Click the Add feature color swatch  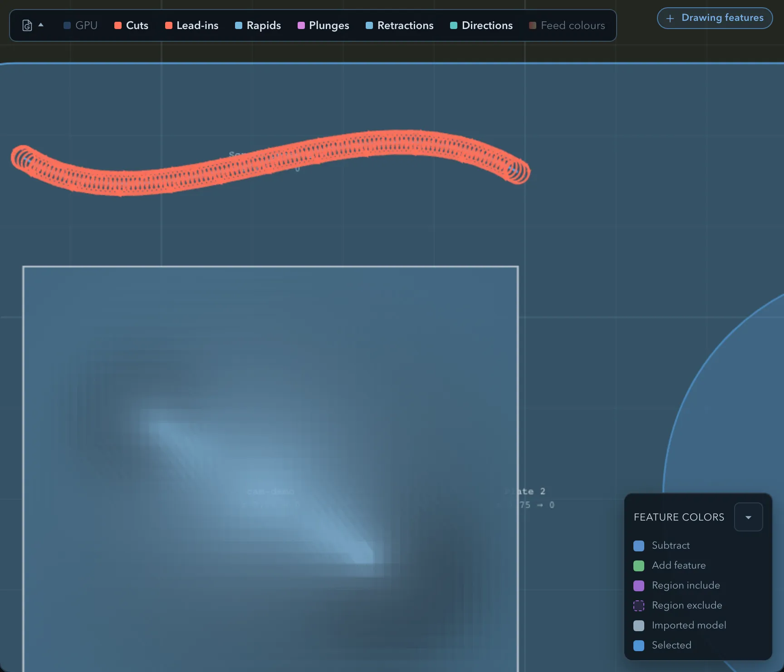click(639, 565)
